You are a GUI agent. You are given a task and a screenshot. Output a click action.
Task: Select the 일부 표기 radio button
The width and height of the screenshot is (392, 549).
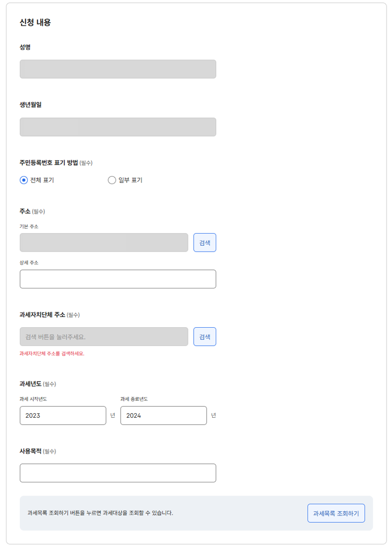[111, 180]
